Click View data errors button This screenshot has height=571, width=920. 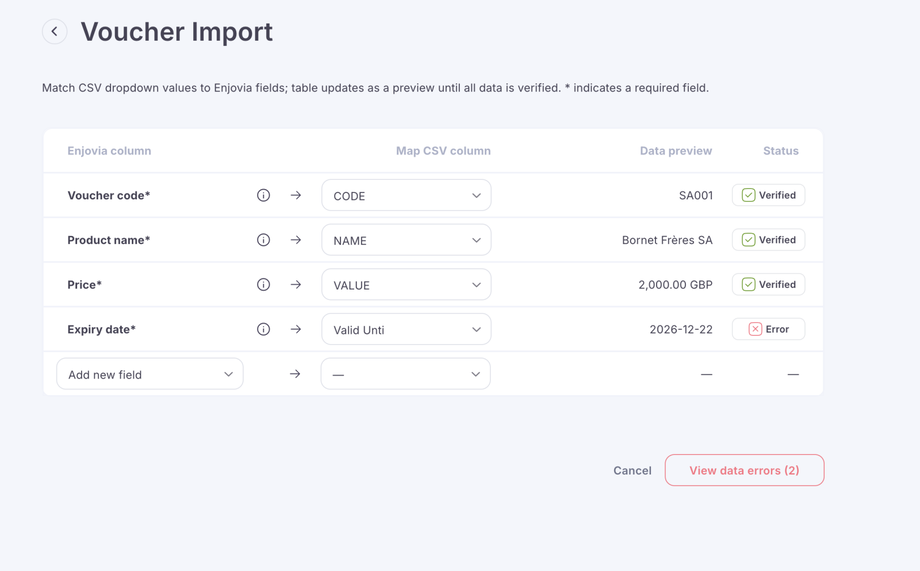(744, 470)
